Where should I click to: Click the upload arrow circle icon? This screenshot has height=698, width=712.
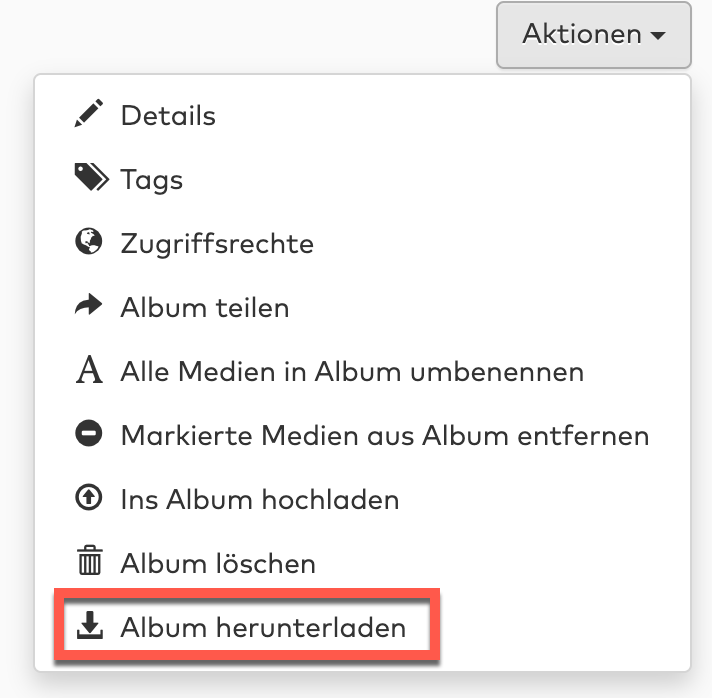pos(89,499)
